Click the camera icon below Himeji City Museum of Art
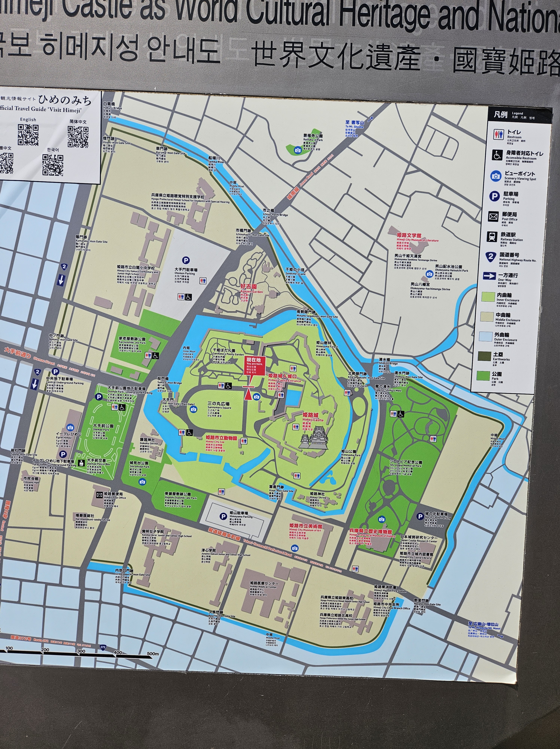Viewport: 560px width, 749px height. pos(294,548)
